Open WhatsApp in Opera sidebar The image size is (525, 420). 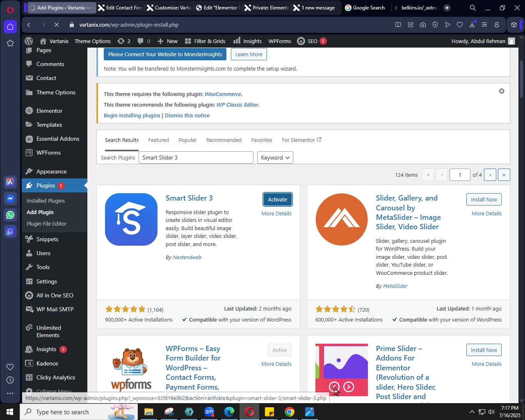10,215
